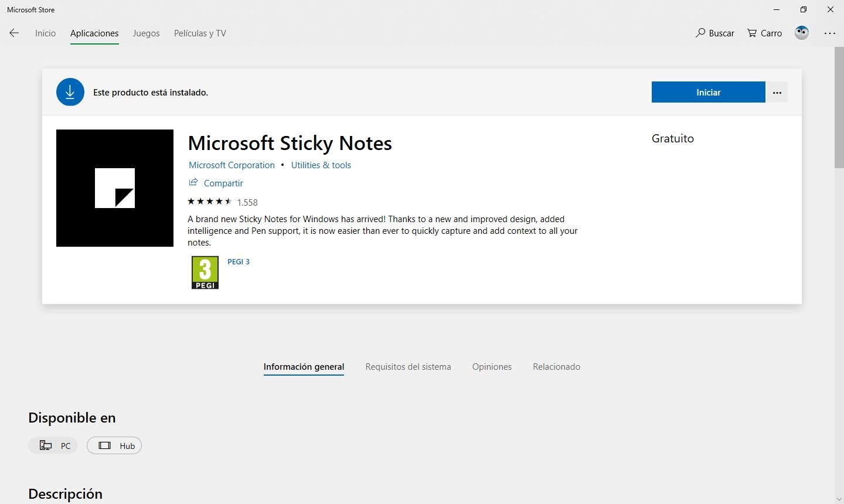Click the star rating row
Screen dimensions: 844x504
coord(210,202)
